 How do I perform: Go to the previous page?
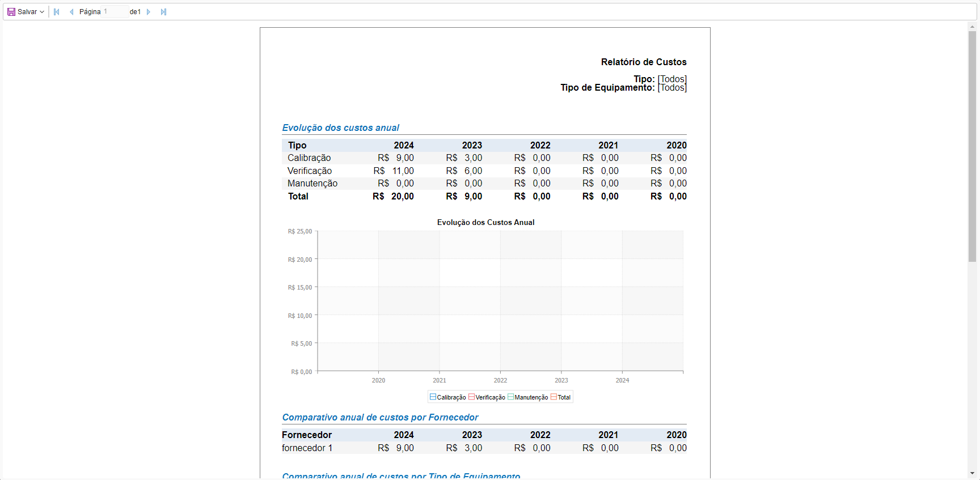(x=71, y=12)
